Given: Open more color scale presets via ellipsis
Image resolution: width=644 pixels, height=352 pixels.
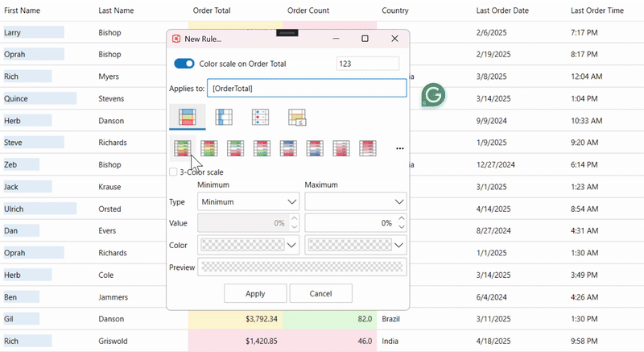Looking at the screenshot, I should click(x=399, y=148).
